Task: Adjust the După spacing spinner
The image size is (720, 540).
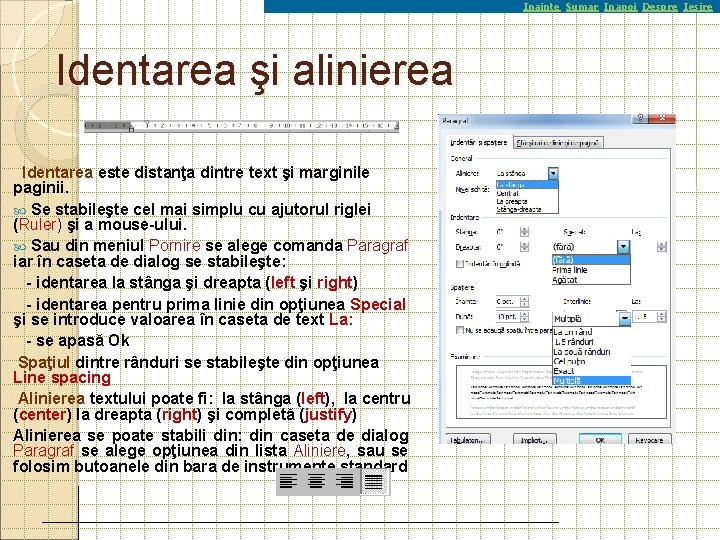Action: (x=524, y=317)
